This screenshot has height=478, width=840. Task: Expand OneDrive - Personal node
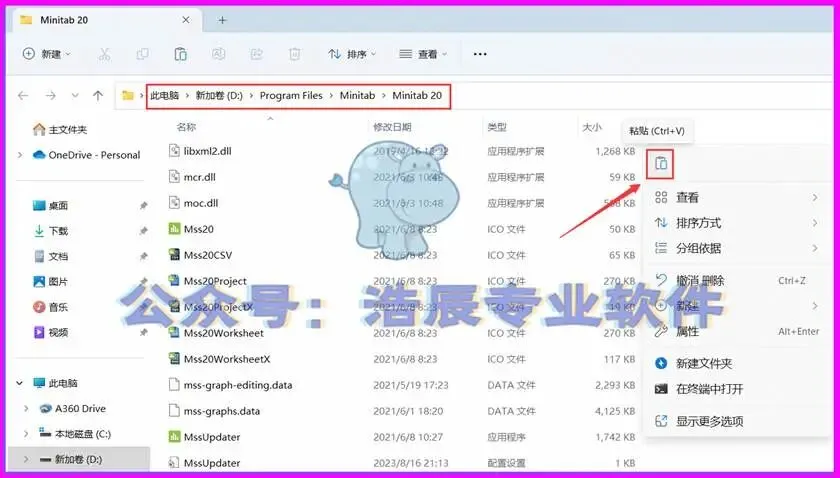click(x=20, y=155)
